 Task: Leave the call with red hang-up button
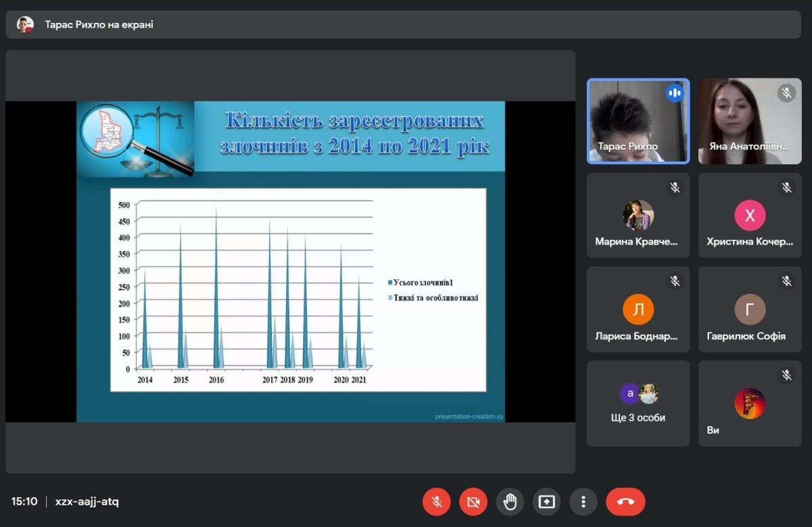(x=625, y=502)
